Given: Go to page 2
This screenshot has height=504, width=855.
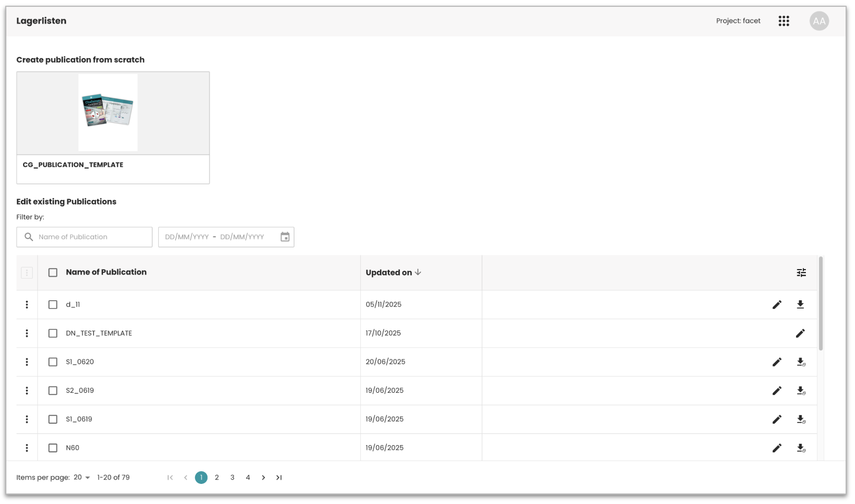Looking at the screenshot, I should (217, 478).
